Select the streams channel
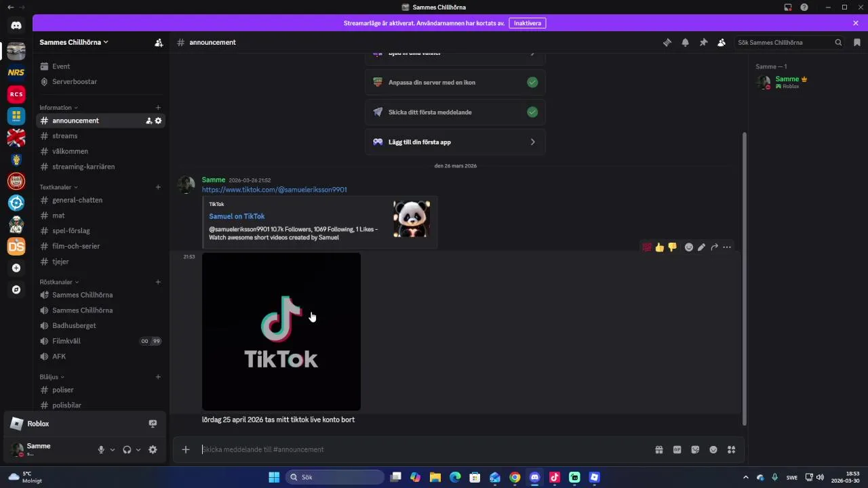The image size is (868, 488). [101, 136]
